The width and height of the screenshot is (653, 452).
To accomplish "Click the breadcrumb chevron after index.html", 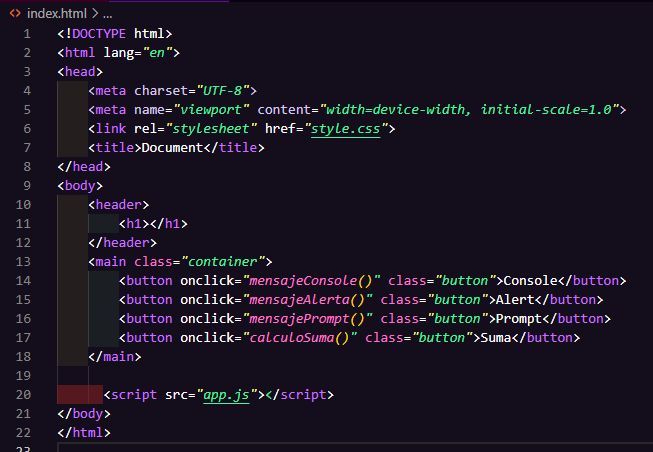I will coord(95,14).
